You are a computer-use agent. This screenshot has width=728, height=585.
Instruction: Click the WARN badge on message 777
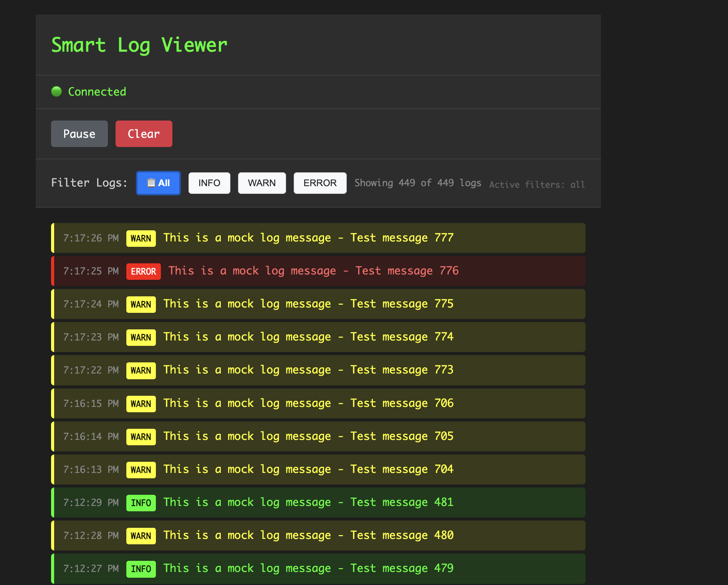click(141, 238)
